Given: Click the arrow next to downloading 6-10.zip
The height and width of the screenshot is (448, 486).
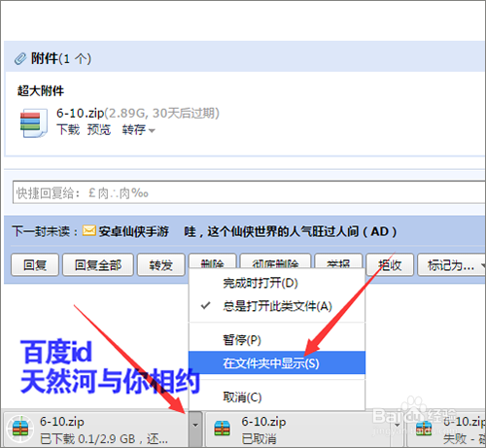Looking at the screenshot, I should point(195,429).
